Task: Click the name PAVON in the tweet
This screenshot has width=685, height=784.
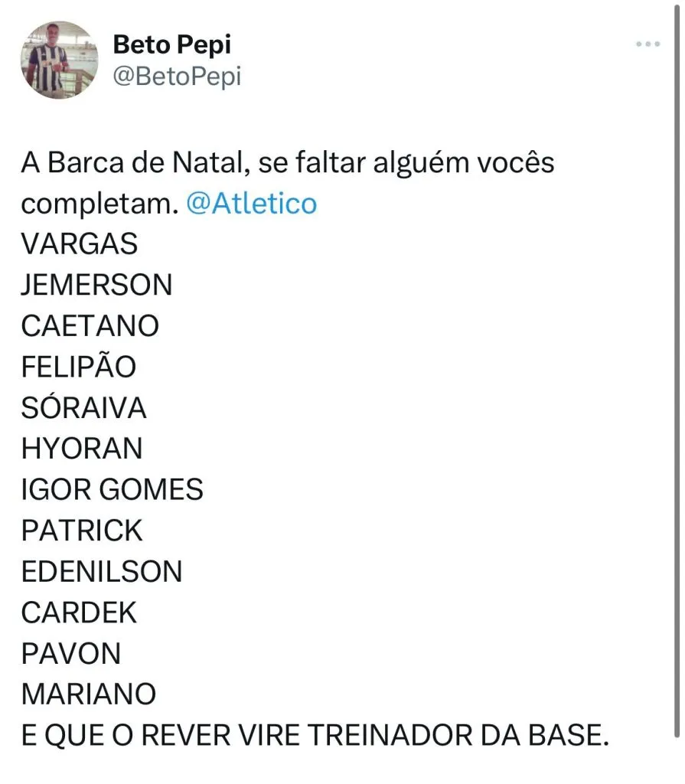Action: [71, 654]
